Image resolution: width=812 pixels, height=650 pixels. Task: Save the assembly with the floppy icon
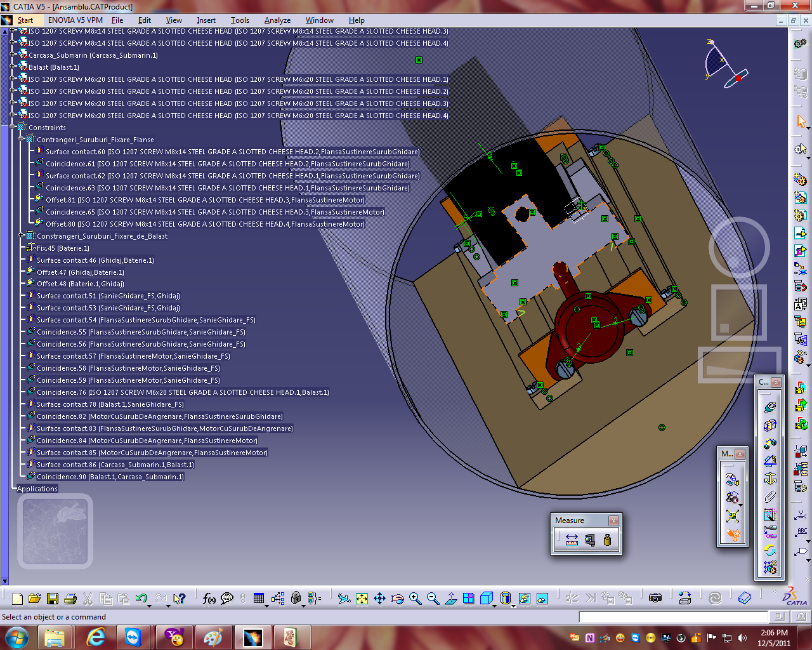tap(53, 598)
